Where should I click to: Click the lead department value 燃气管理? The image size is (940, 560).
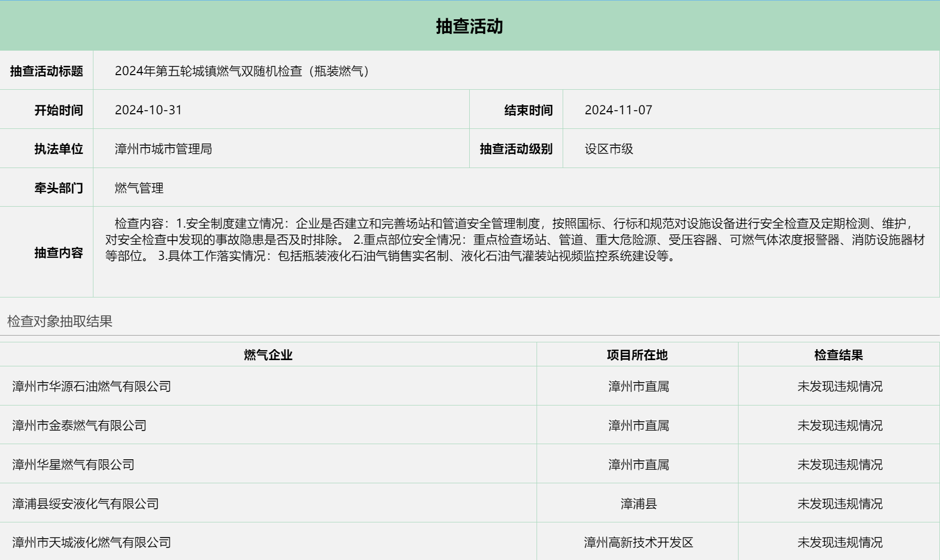(139, 188)
